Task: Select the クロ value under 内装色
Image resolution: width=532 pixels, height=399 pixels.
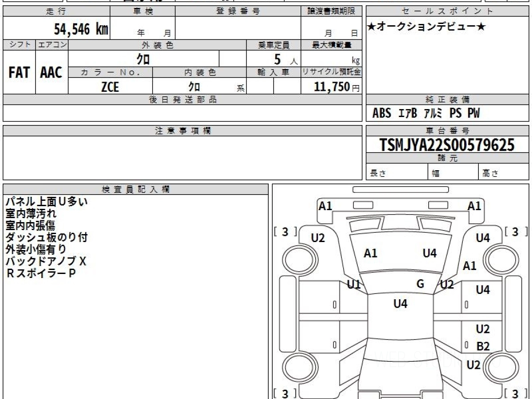Action: tap(194, 86)
